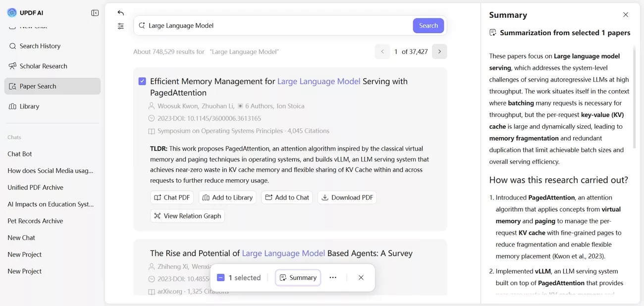Open more options via the ellipsis icon
Screen dimensions: 644x306
coord(333,277)
